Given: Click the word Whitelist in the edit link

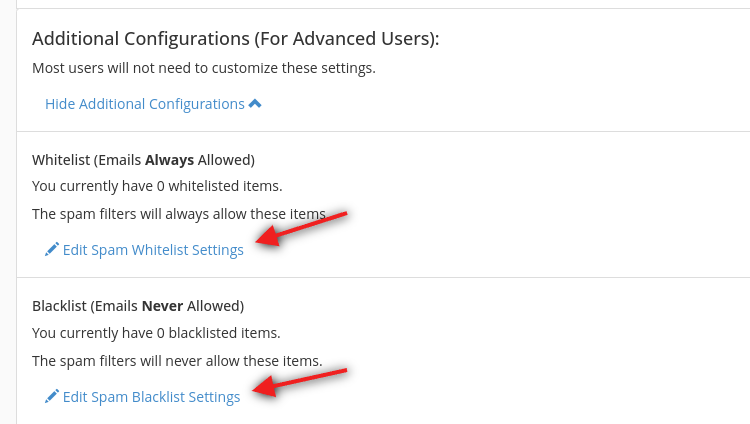Looking at the screenshot, I should click(160, 250).
